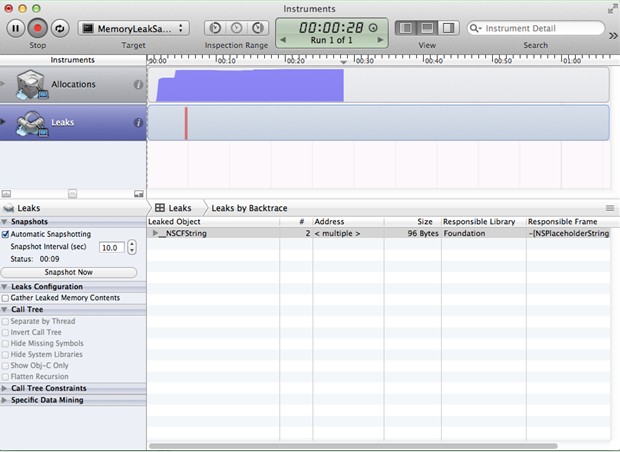This screenshot has width=620, height=452.
Task: Open the detail pane options icon at right
Action: click(610, 208)
